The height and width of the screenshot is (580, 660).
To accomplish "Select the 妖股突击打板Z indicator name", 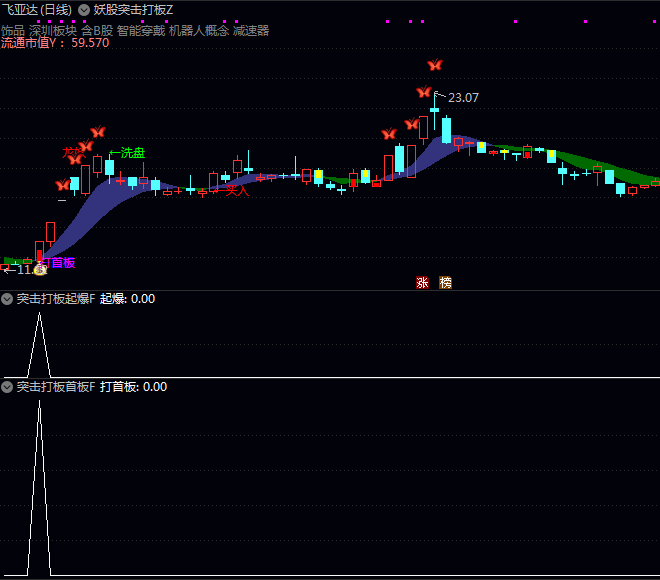I will coord(133,10).
